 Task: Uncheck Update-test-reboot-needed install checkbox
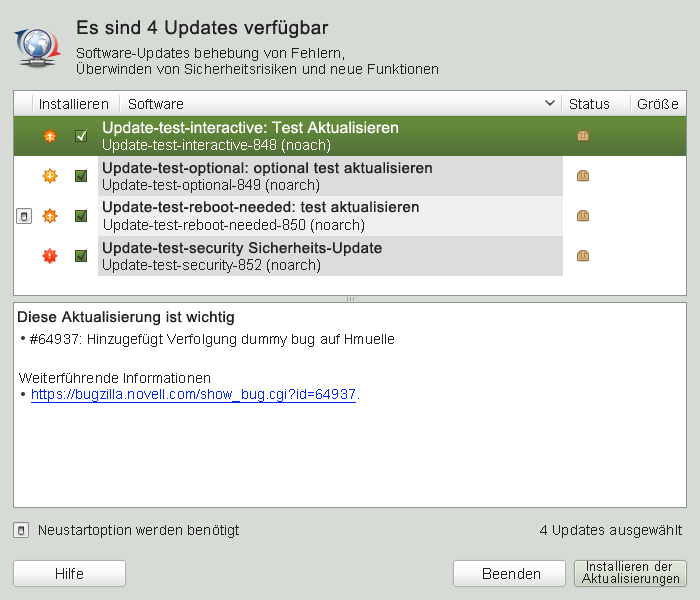[x=81, y=216]
